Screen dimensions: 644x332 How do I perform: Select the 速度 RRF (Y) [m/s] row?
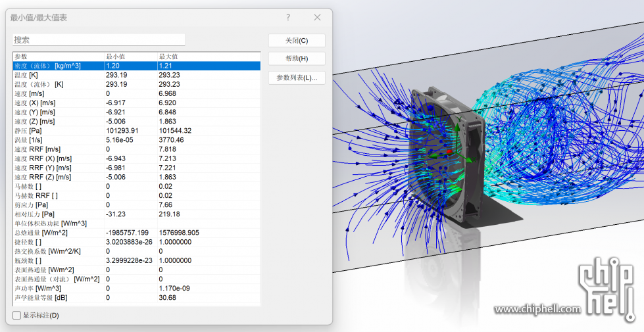pos(137,168)
